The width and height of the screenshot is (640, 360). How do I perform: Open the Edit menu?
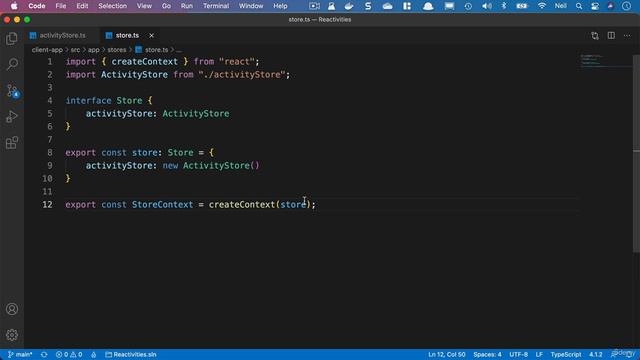pos(82,6)
